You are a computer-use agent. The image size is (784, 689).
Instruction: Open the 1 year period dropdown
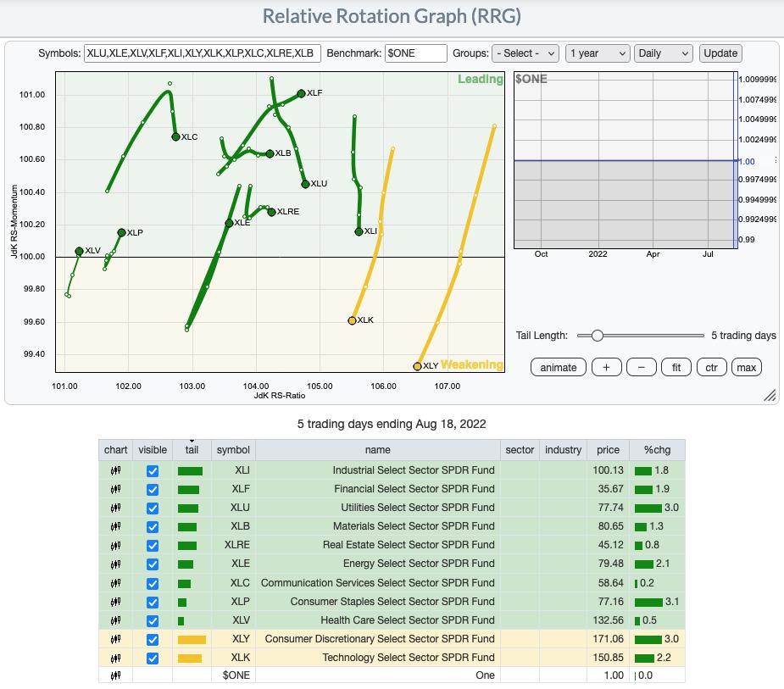click(x=598, y=53)
